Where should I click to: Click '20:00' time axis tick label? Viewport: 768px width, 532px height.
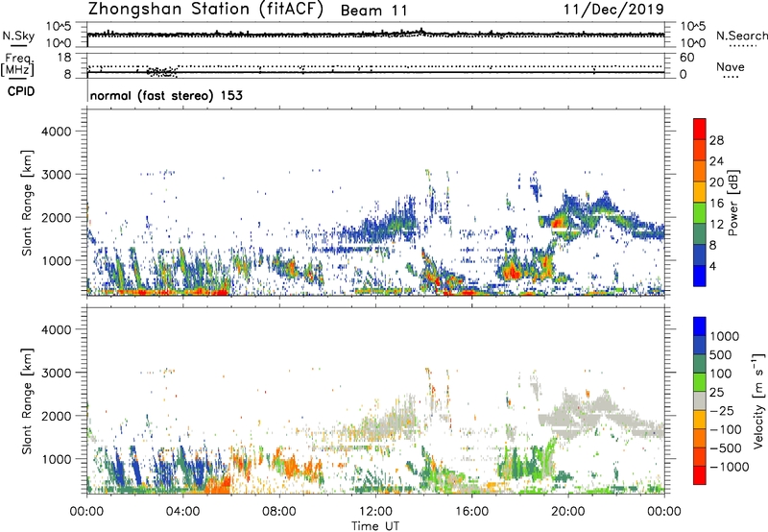tap(567, 512)
